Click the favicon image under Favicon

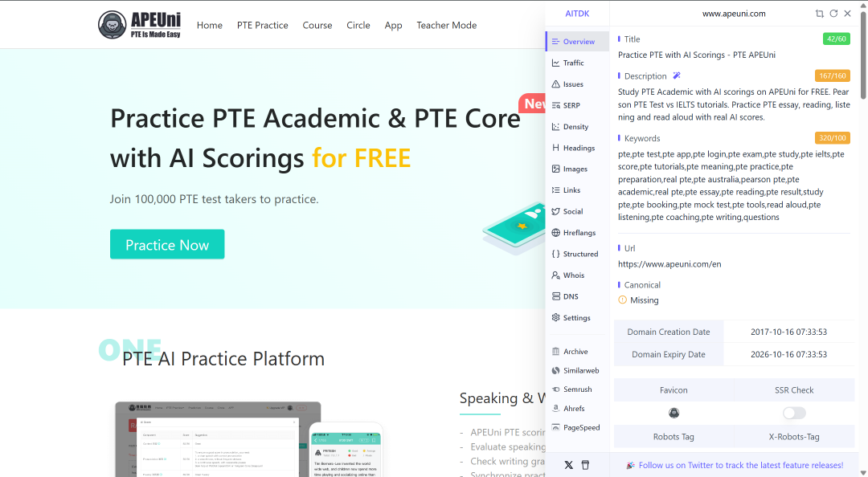click(674, 413)
